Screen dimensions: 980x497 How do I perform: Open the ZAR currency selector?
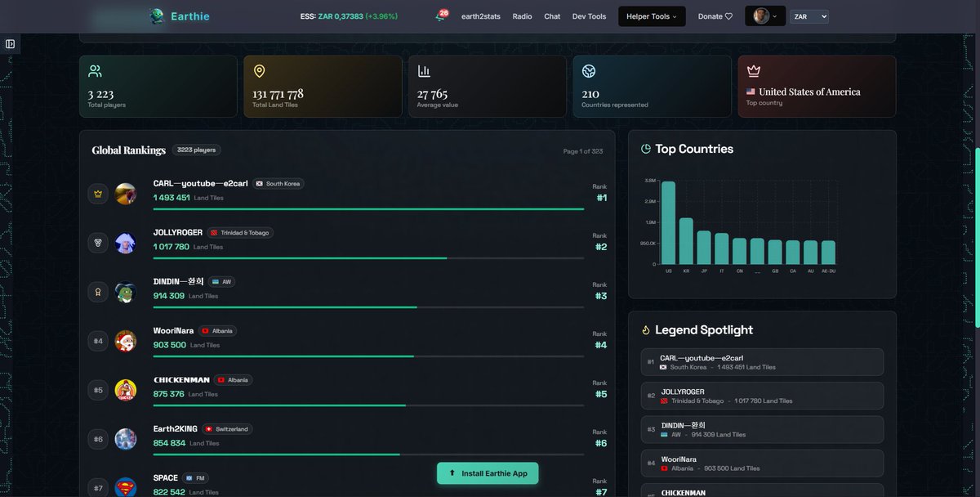point(809,16)
